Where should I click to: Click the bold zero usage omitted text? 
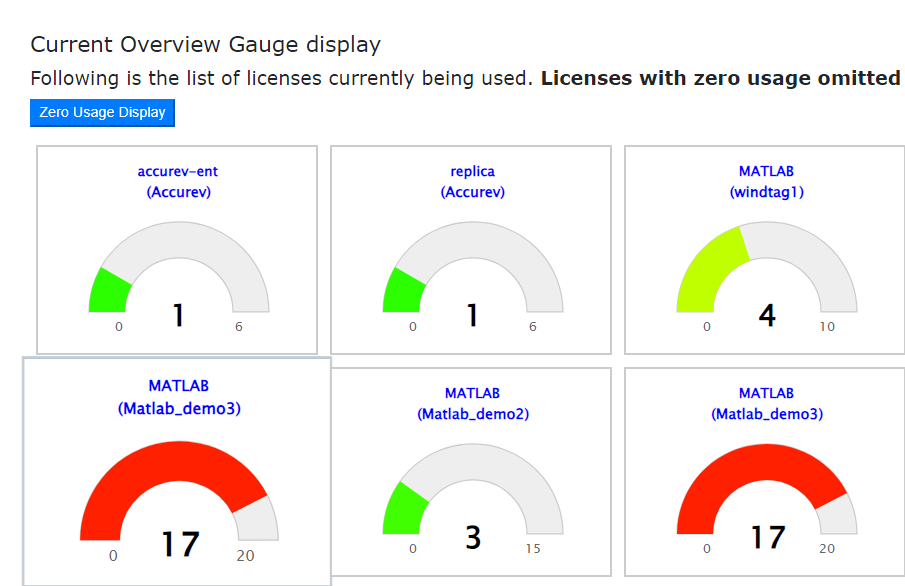point(720,77)
